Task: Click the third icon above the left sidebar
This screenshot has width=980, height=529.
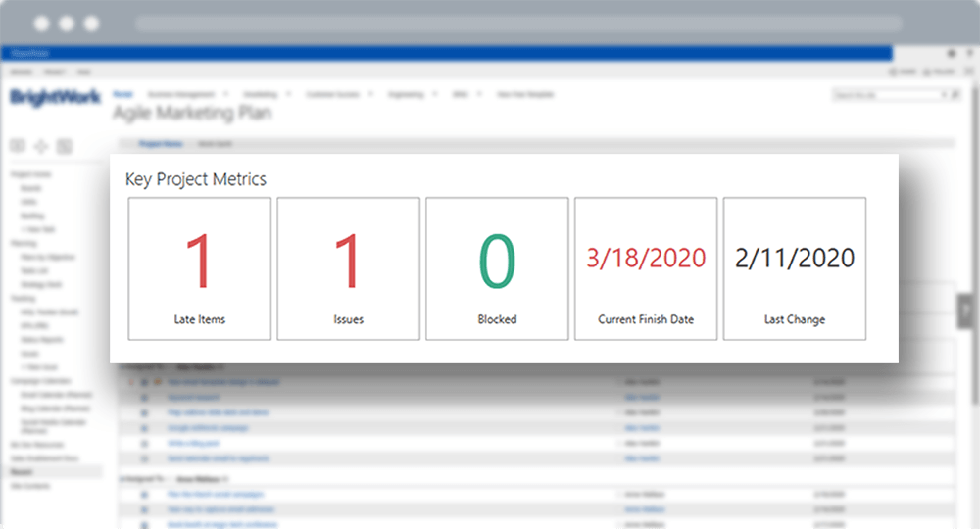Action: click(x=65, y=146)
